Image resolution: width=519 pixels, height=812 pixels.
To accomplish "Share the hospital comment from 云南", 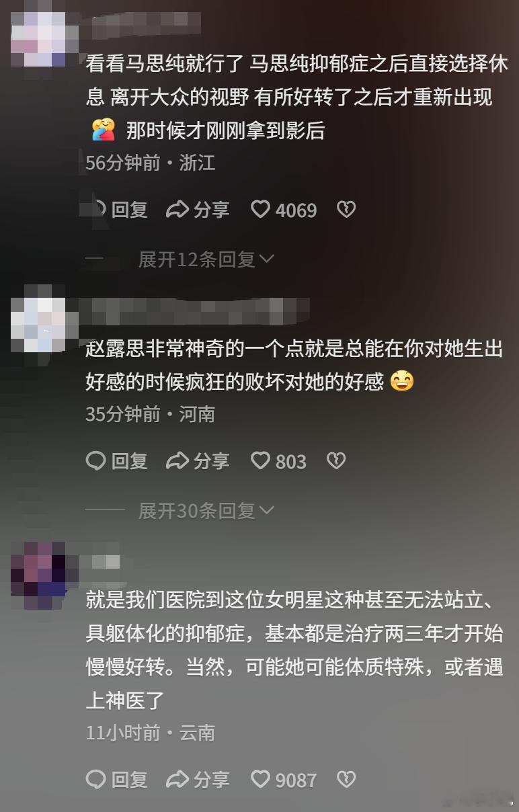I will (x=198, y=780).
